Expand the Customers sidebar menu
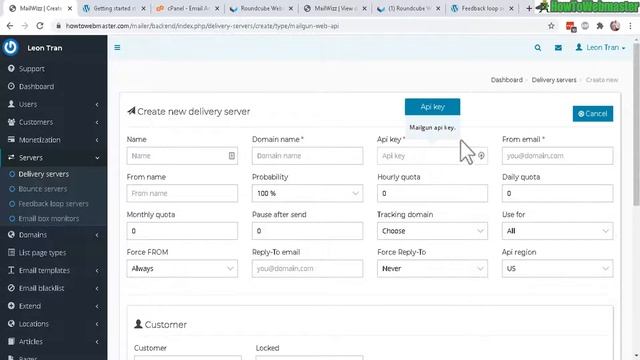The width and height of the screenshot is (640, 360). [53, 122]
